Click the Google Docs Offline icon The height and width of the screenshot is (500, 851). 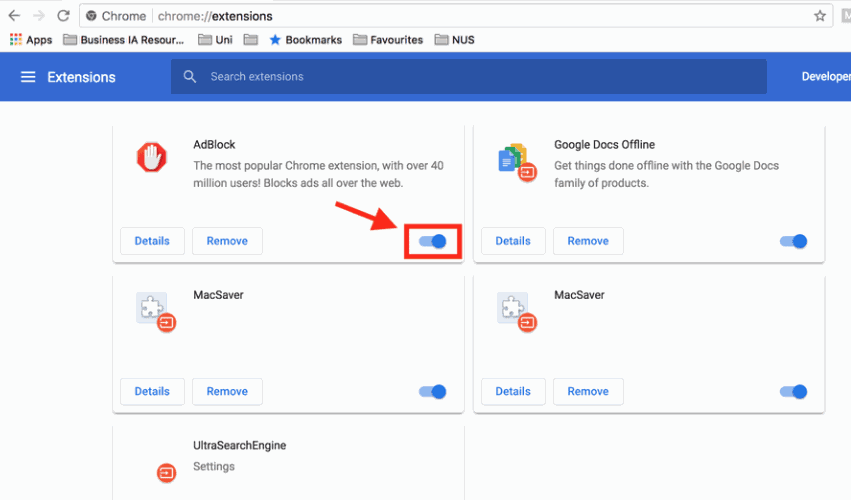pos(517,162)
